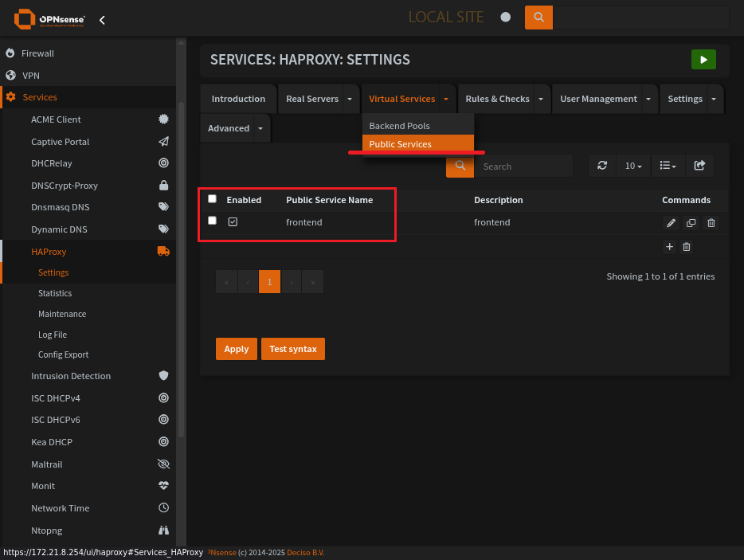Click the DNSCrypt-Proxy lock icon

tap(164, 185)
